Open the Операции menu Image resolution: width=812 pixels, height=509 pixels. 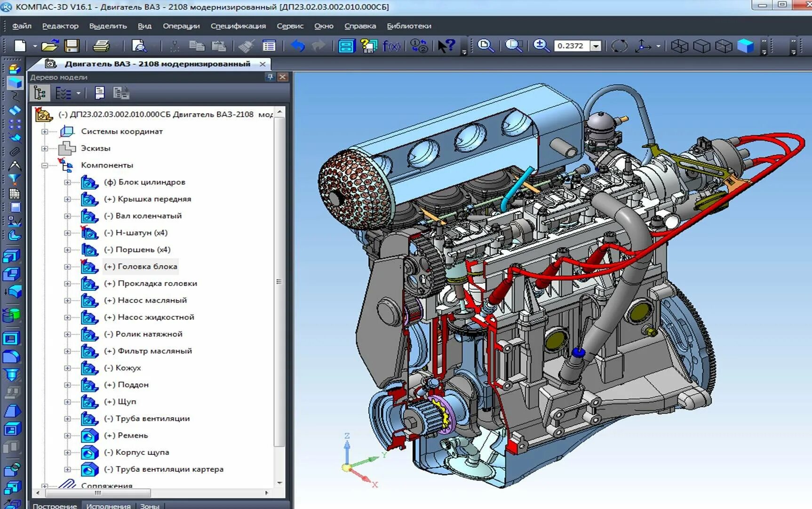pos(181,26)
